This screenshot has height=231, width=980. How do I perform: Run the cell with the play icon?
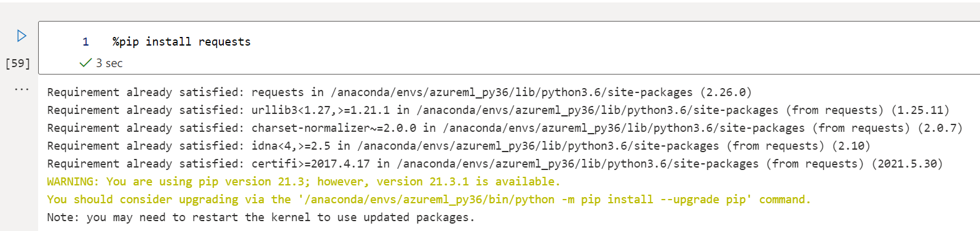(22, 36)
